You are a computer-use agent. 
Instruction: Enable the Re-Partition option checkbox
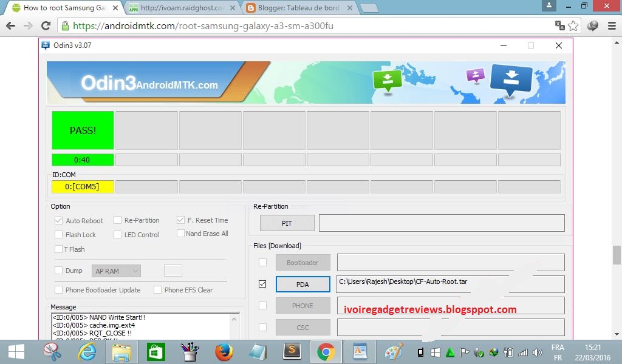point(117,220)
